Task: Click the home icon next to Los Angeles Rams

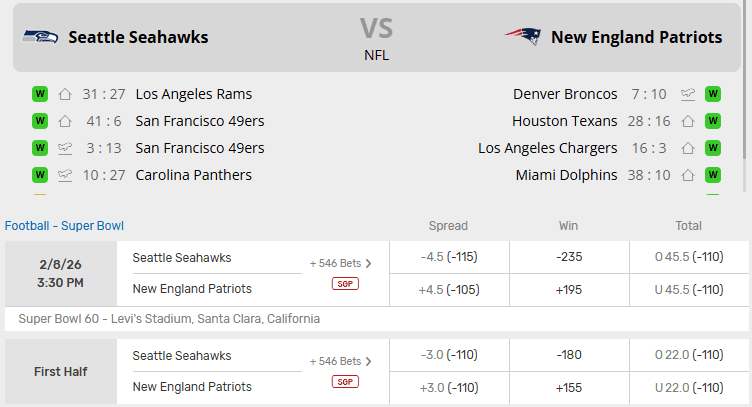Action: tap(65, 94)
